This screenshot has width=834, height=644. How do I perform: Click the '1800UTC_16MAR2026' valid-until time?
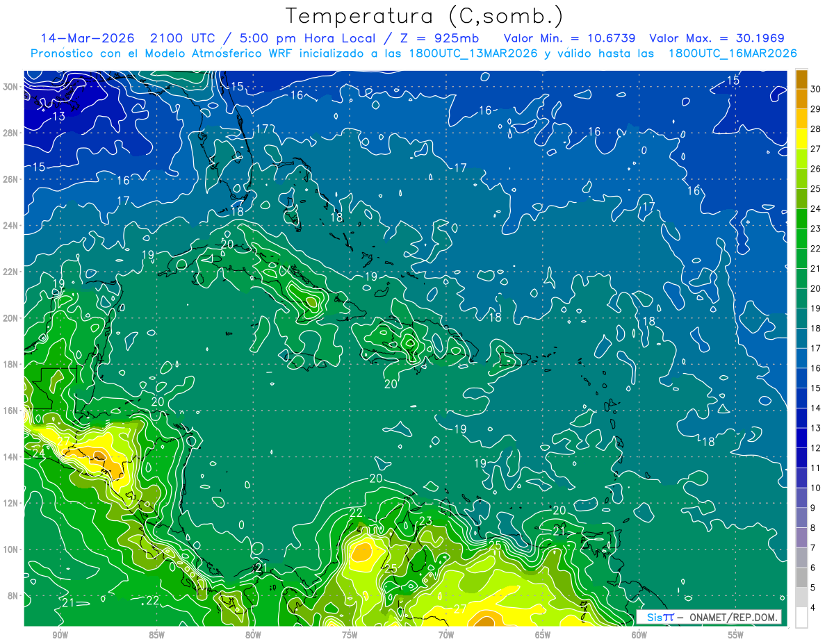[733, 53]
